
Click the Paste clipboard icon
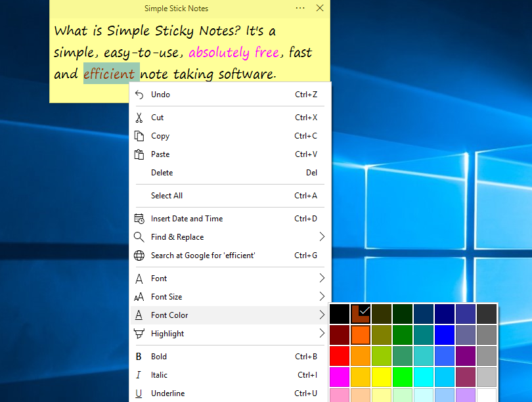pyautogui.click(x=139, y=154)
